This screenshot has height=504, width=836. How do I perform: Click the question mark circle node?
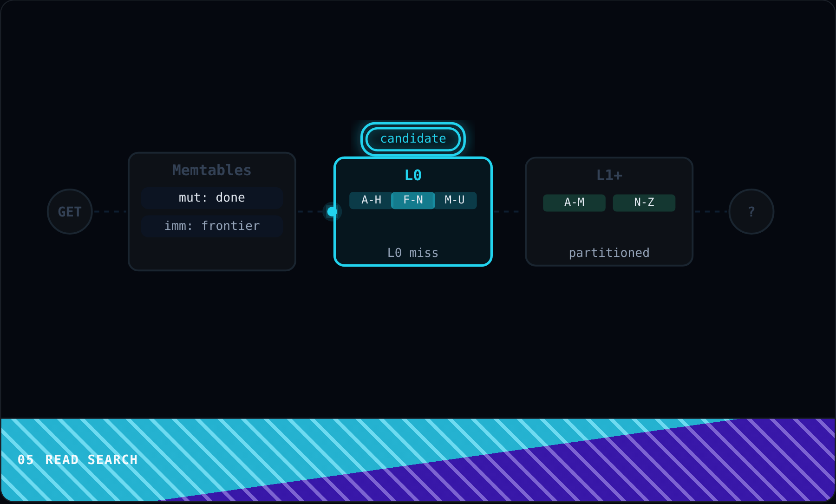click(751, 211)
